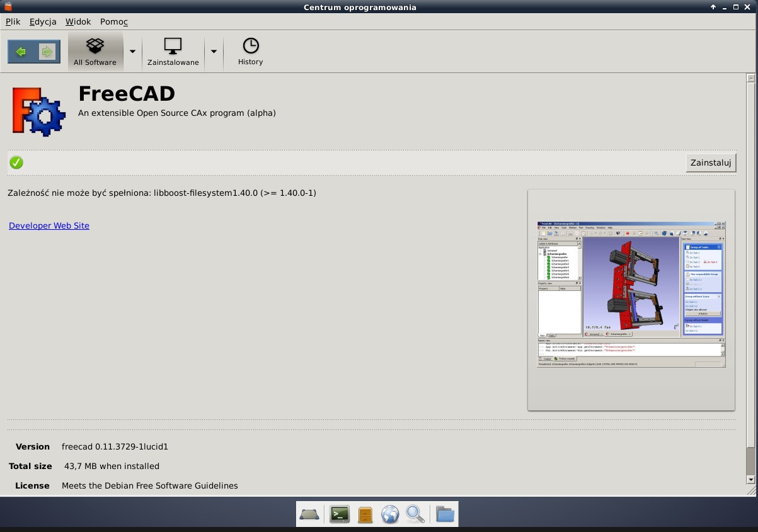Image resolution: width=758 pixels, height=532 pixels.
Task: Click the License label
Action: [x=32, y=485]
